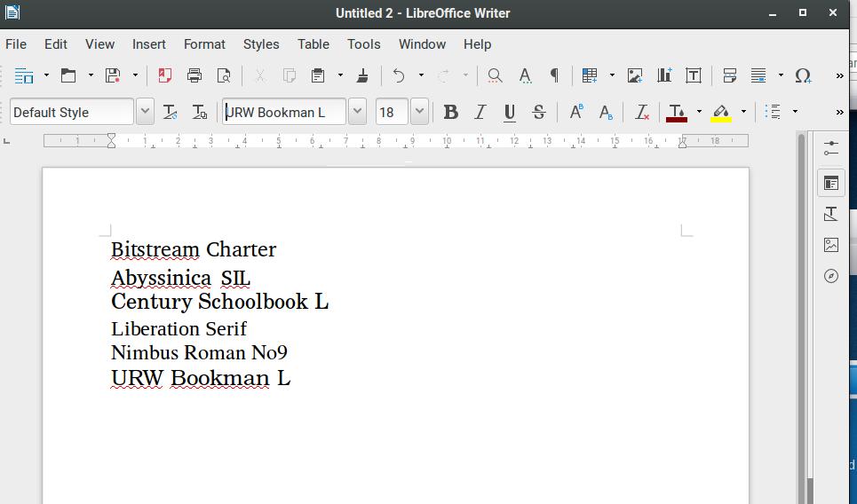Apply the yellow highlighting color
This screenshot has width=857, height=504.
[721, 112]
